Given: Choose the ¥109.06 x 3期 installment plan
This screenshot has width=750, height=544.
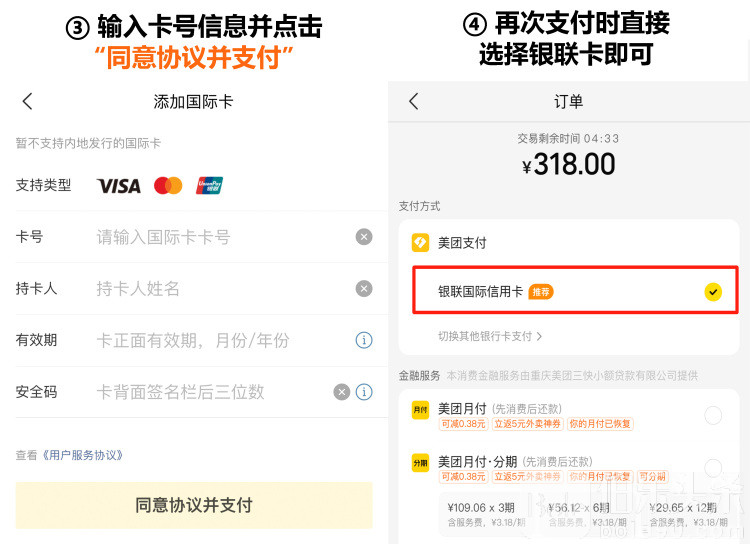Looking at the screenshot, I should 482,514.
